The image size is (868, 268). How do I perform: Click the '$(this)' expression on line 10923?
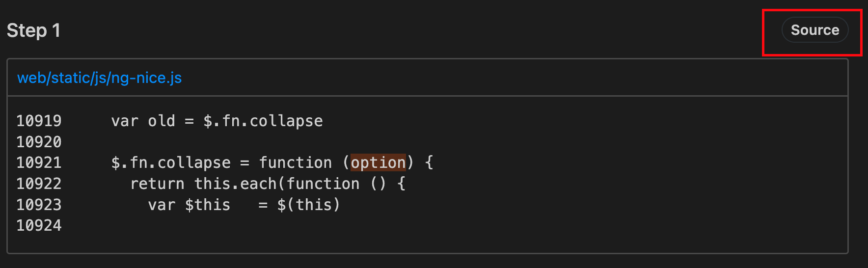(x=308, y=205)
